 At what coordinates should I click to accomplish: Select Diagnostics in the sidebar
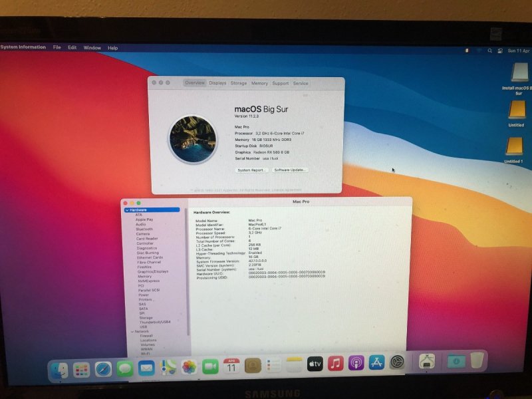[146, 248]
